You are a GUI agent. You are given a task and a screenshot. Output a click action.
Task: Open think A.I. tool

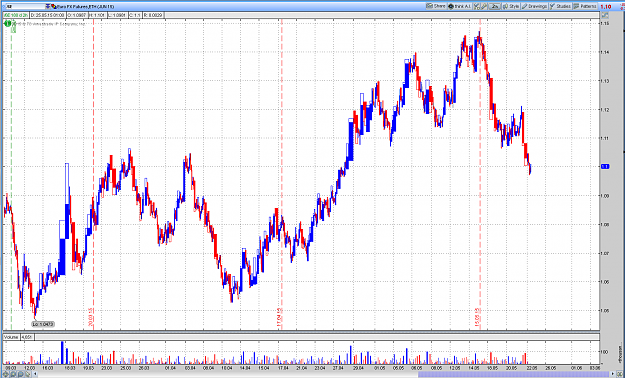(459, 6)
